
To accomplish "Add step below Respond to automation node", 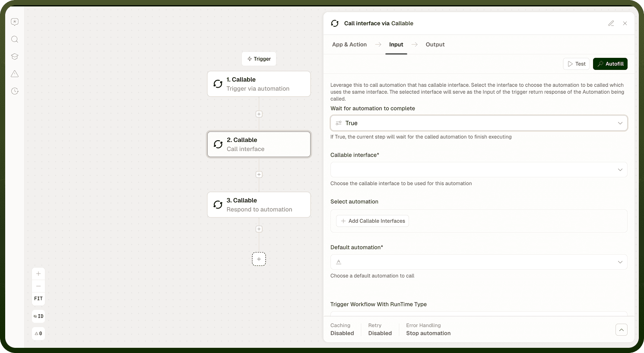I will [x=259, y=229].
